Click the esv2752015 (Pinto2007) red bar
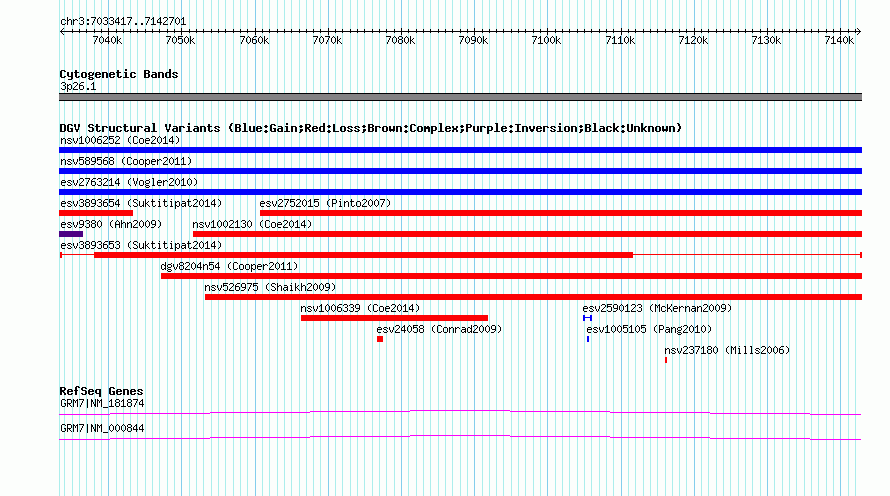The width and height of the screenshot is (890, 496). [x=561, y=213]
